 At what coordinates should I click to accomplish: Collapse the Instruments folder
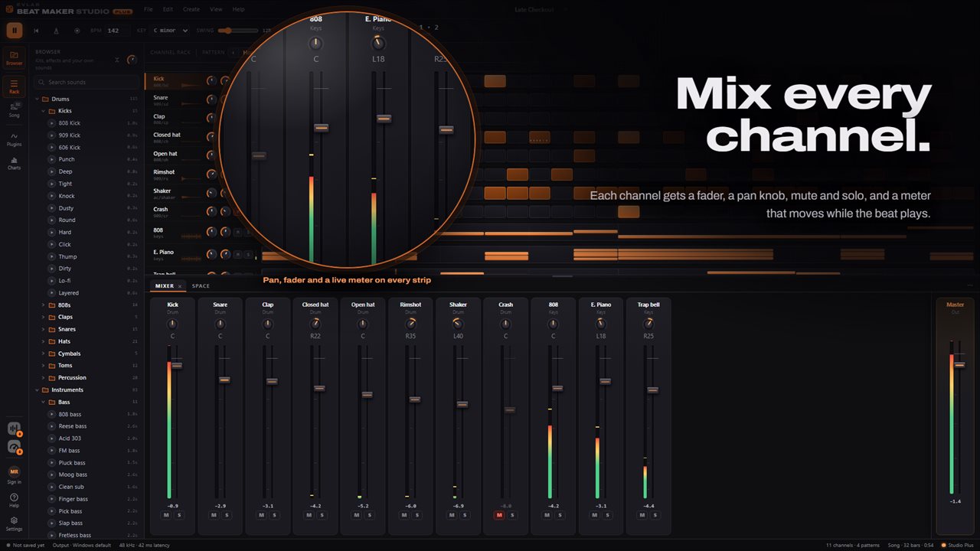click(36, 390)
